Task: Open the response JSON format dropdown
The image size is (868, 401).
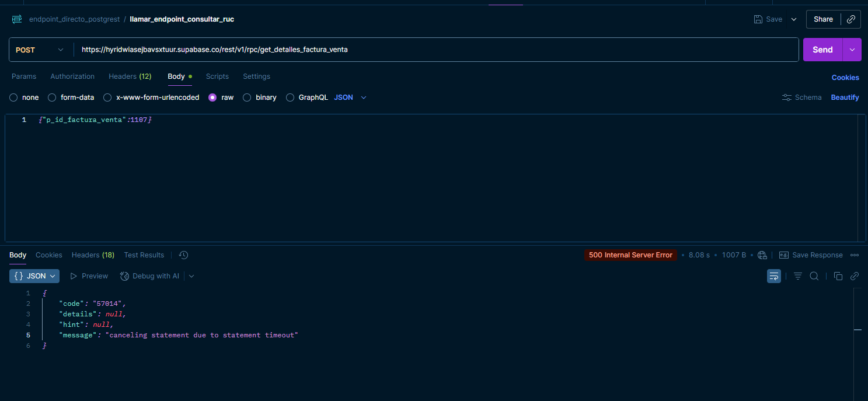Action: pyautogui.click(x=34, y=276)
